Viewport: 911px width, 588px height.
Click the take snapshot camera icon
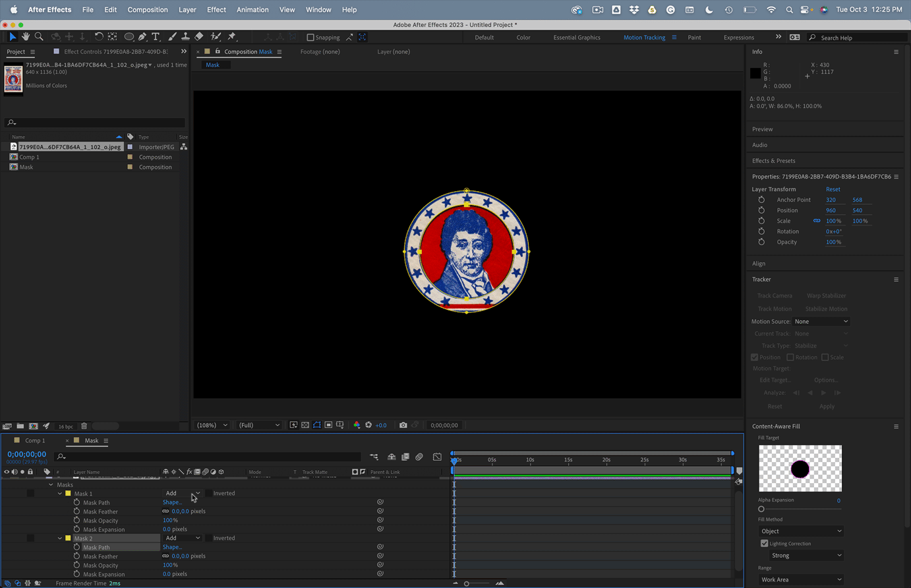(403, 425)
